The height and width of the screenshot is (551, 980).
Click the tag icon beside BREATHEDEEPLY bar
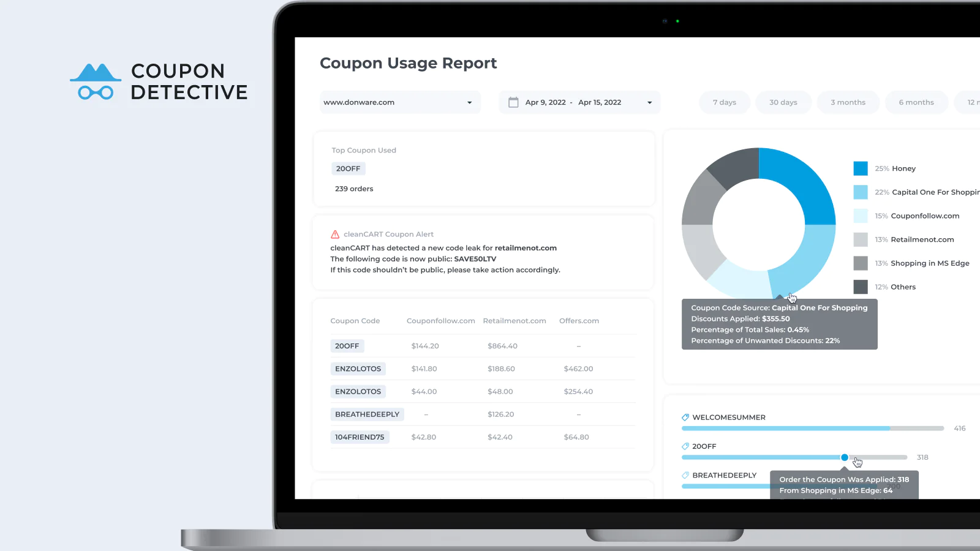(x=685, y=475)
